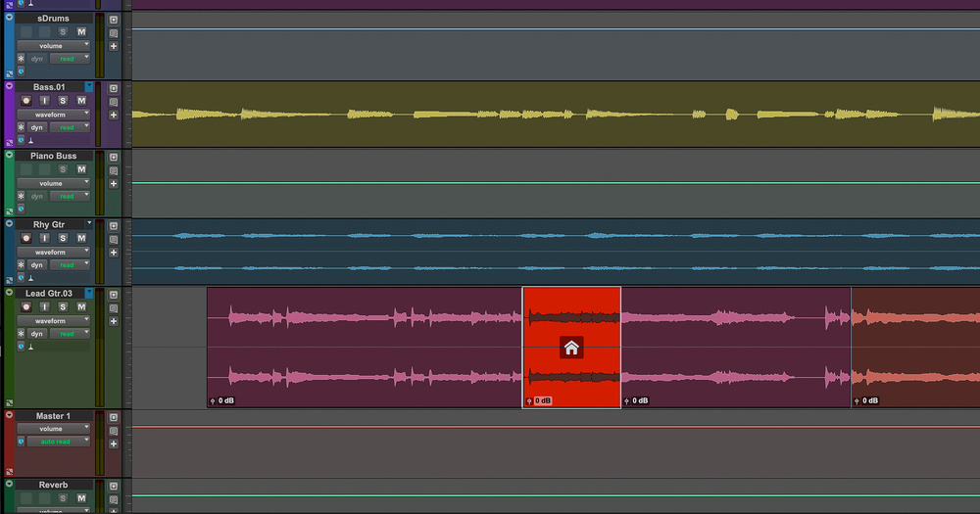
Task: Record-arm the Rhy Gtr track
Action: pos(26,239)
